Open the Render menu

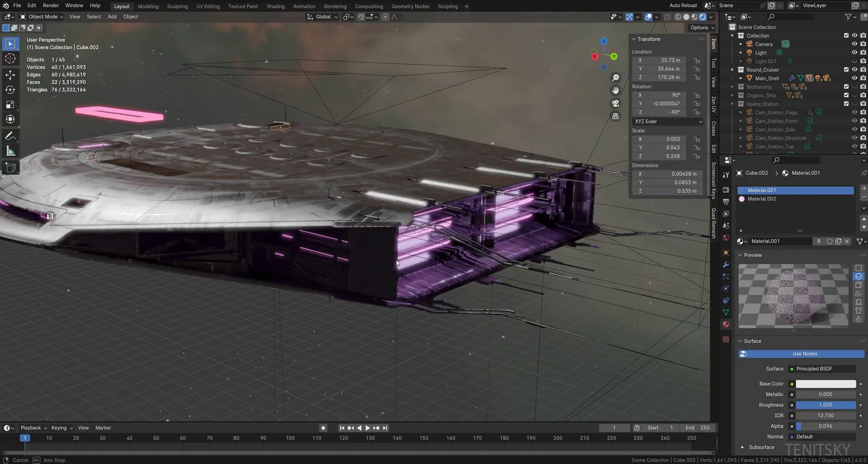pos(50,5)
